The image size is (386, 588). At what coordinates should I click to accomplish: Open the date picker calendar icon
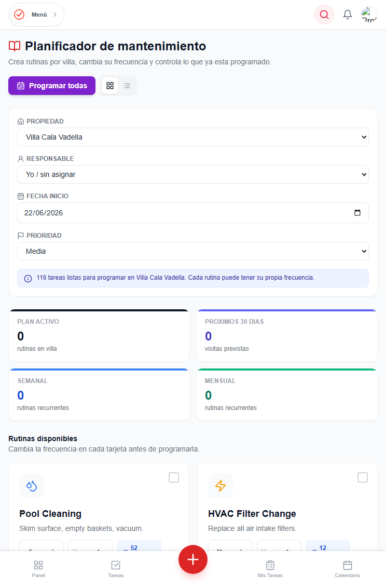coord(357,213)
